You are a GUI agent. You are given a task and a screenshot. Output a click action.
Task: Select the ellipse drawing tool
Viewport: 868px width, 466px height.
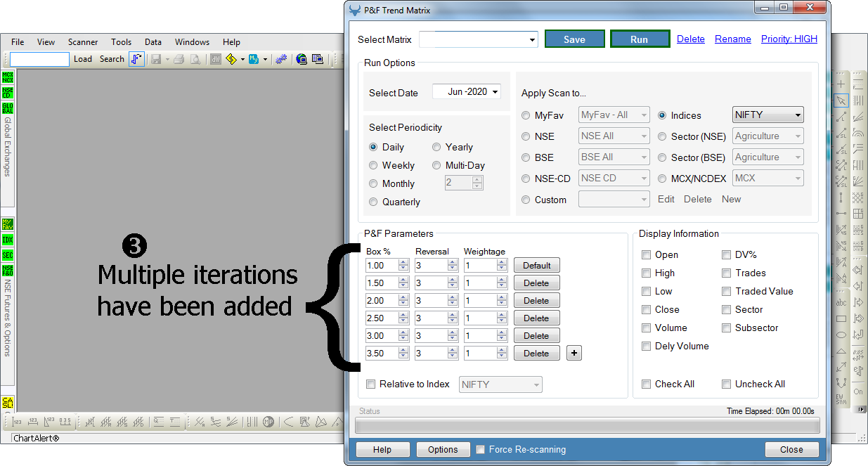pos(841,335)
